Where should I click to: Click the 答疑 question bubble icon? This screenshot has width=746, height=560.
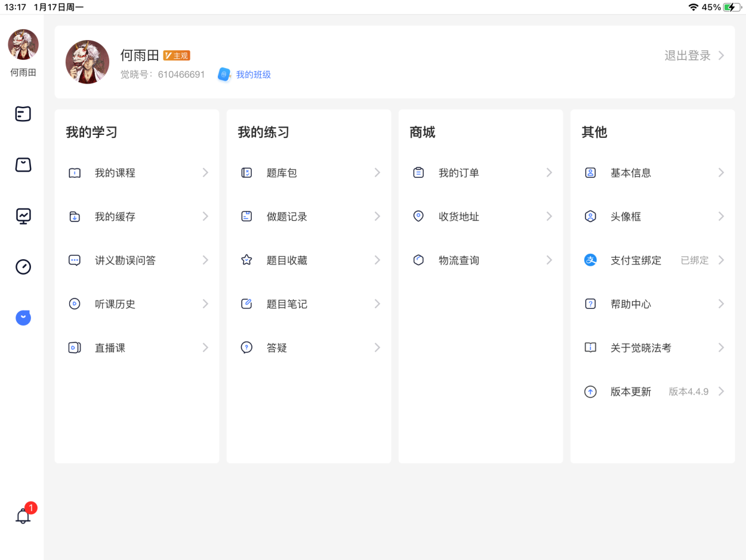pos(246,347)
